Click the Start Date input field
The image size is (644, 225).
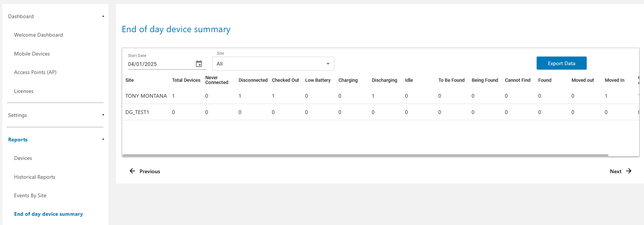tap(159, 64)
